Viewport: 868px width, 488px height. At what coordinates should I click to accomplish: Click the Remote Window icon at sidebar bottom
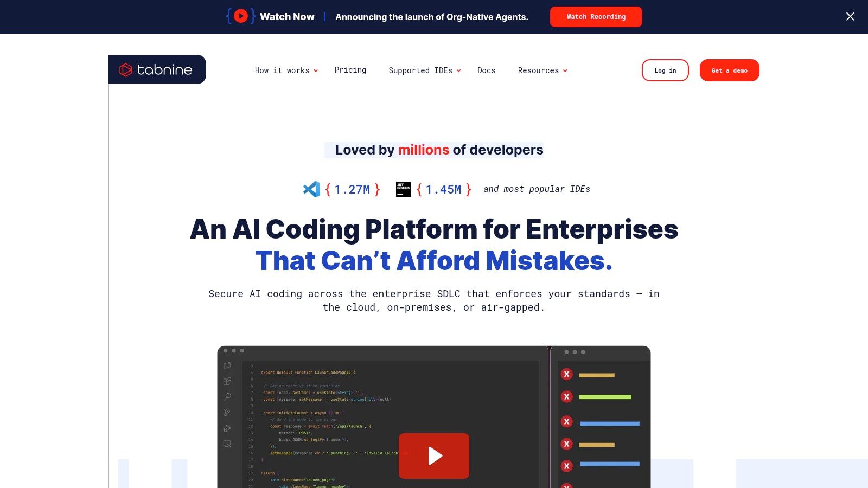click(x=227, y=443)
